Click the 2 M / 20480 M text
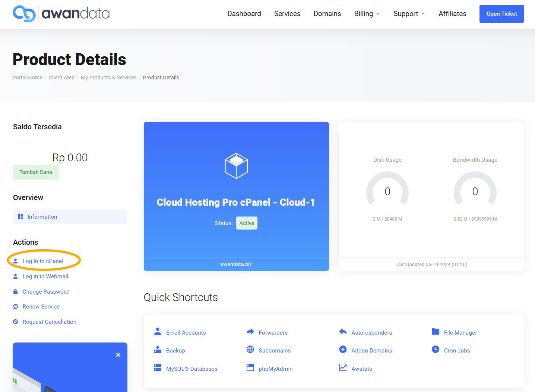 click(x=387, y=219)
